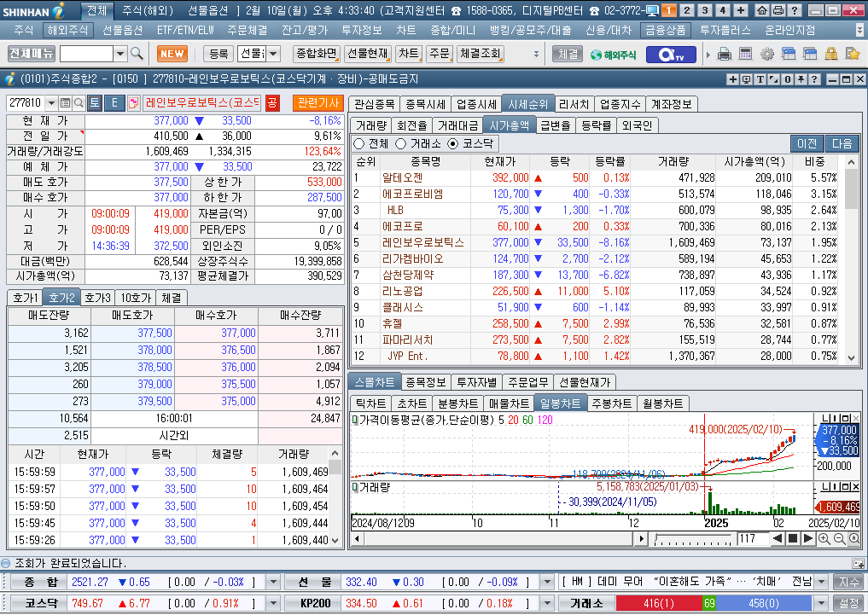
Task: Open the 종합 index ticker dropdown
Action: pyautogui.click(x=273, y=583)
